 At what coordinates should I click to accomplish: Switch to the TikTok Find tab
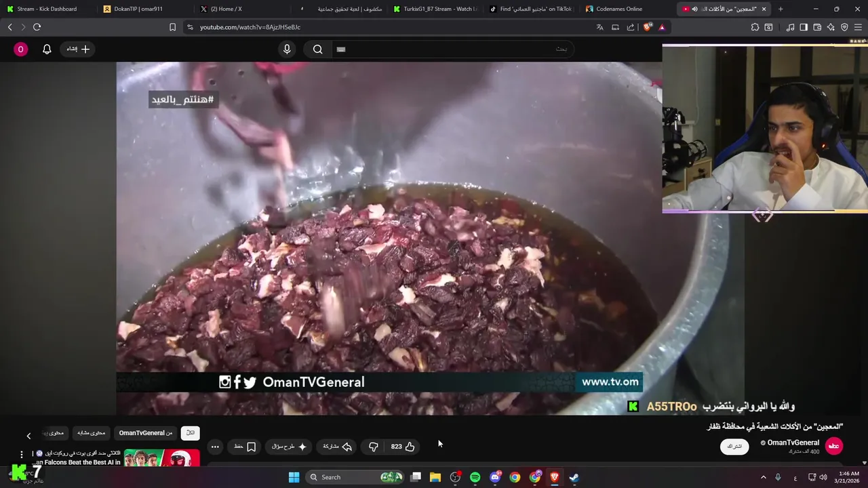point(532,9)
